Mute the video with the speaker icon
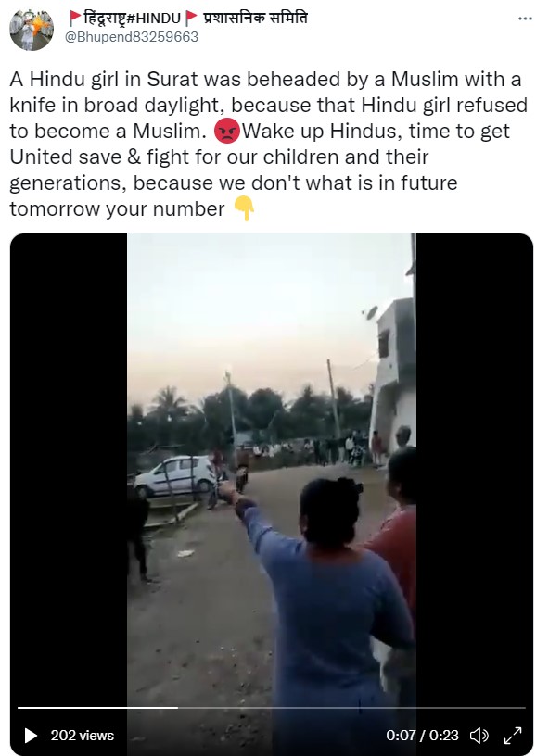Screen dimensions: 536x756 click(479, 736)
